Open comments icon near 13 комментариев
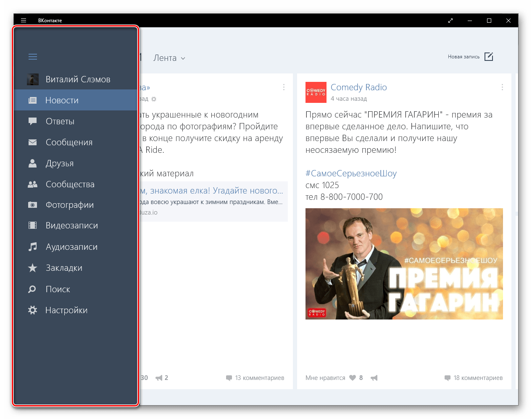The height and width of the screenshot is (419, 532). (229, 378)
